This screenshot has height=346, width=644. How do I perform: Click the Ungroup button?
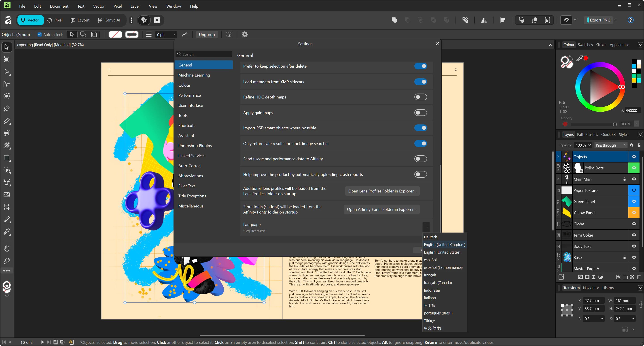[206, 34]
